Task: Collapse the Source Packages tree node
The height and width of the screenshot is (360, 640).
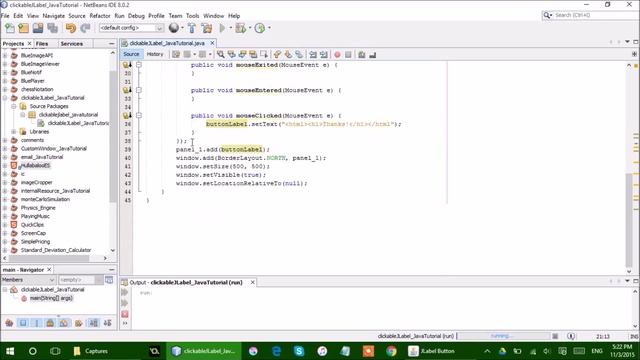Action: 13,107
